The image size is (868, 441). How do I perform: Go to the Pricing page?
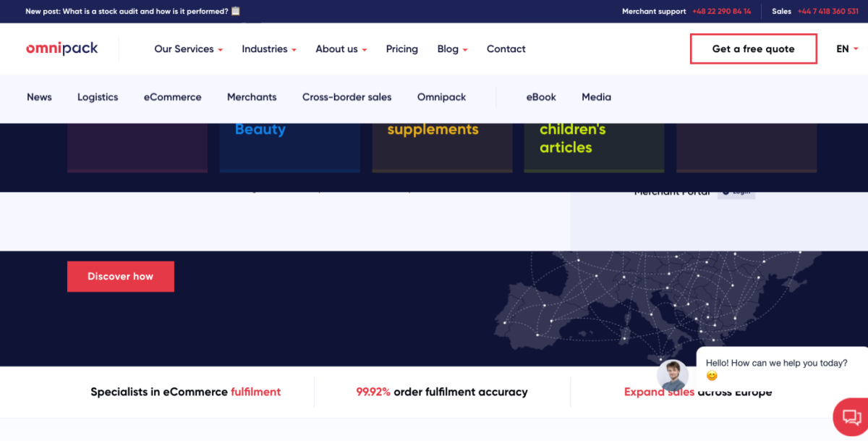coord(401,49)
